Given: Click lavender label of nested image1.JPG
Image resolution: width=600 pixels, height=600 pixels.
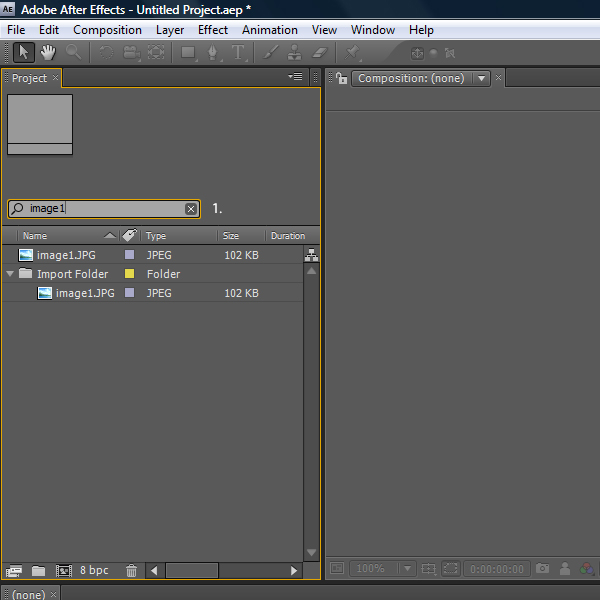Looking at the screenshot, I should pyautogui.click(x=129, y=293).
